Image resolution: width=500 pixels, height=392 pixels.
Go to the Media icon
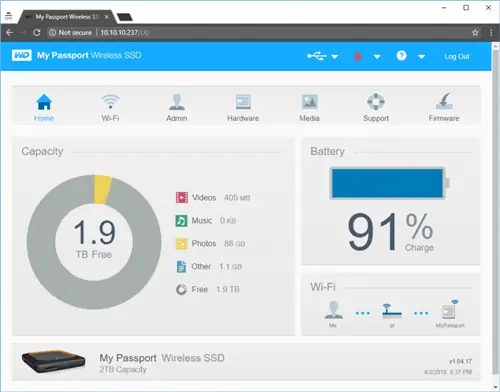coord(310,102)
